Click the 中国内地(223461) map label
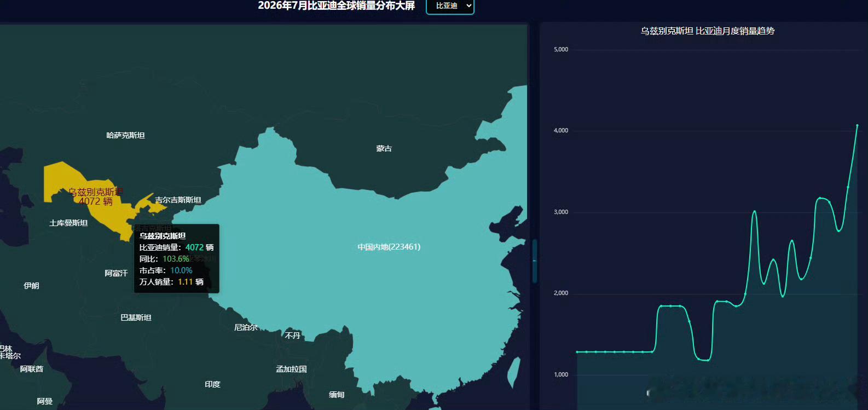 tap(389, 247)
